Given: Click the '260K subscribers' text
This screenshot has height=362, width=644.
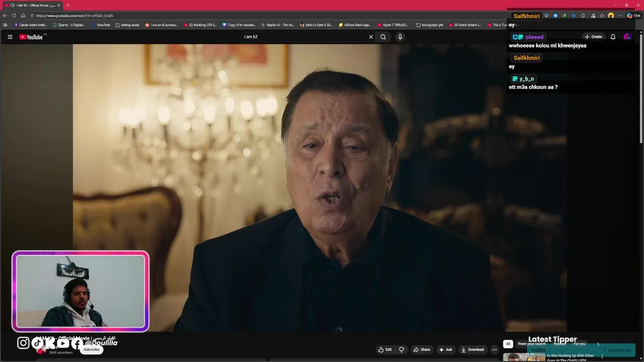Looking at the screenshot, I should [61, 352].
